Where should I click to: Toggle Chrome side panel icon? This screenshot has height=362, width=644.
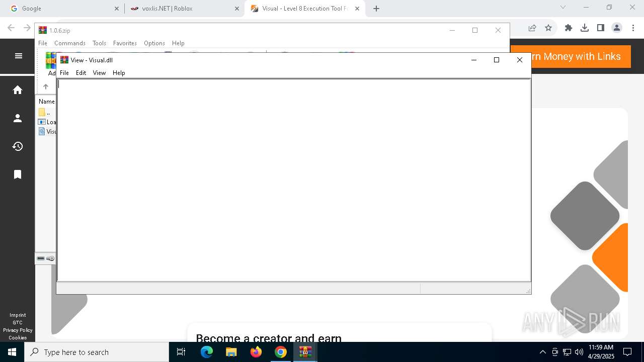(601, 28)
